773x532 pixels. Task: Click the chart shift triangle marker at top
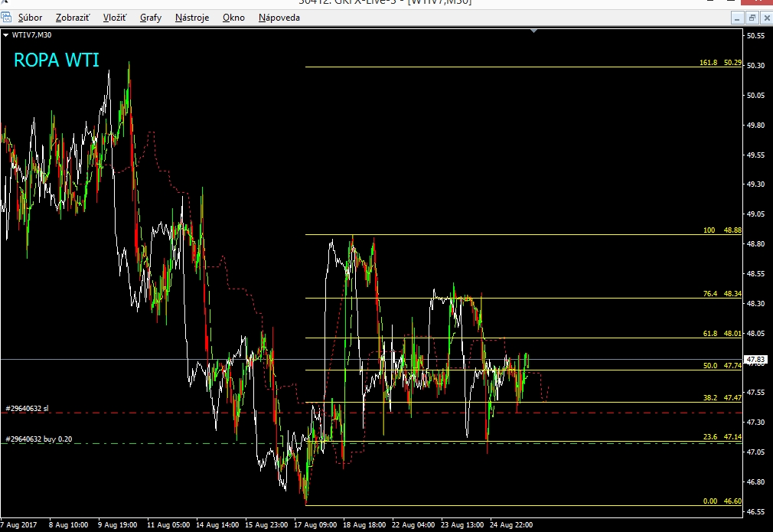point(533,31)
